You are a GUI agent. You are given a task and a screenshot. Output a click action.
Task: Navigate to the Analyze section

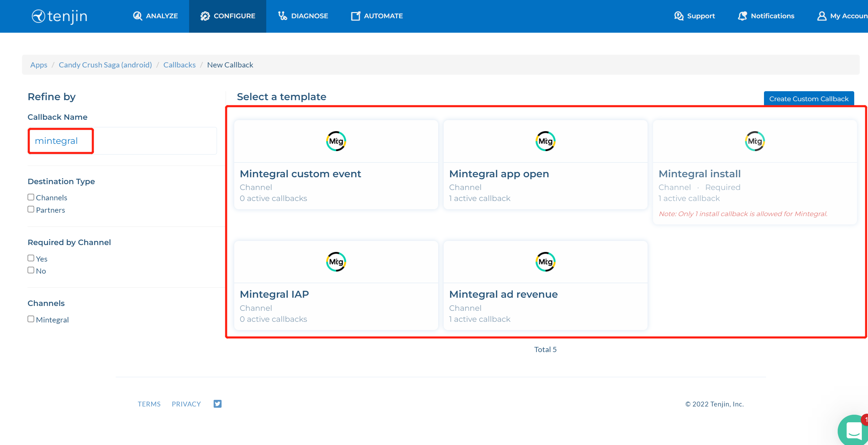(x=155, y=16)
